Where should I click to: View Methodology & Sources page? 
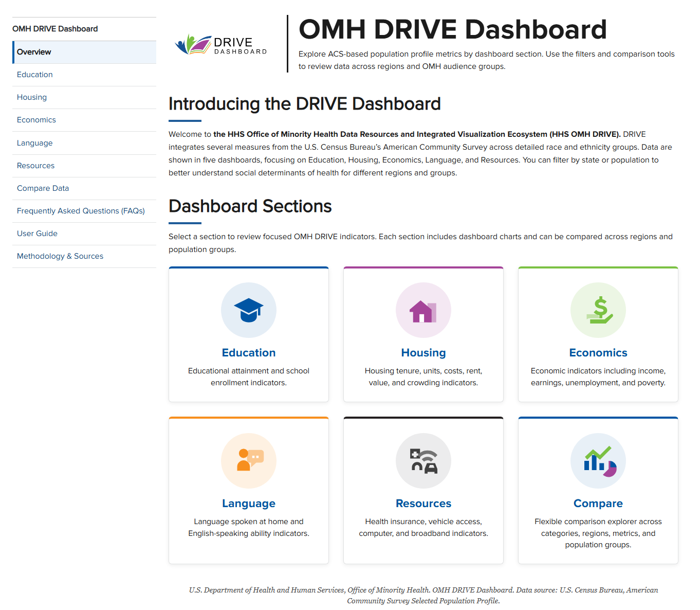pos(84,256)
